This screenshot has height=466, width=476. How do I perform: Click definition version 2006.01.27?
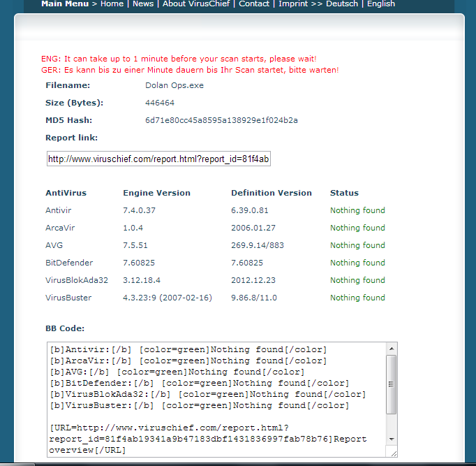point(253,228)
